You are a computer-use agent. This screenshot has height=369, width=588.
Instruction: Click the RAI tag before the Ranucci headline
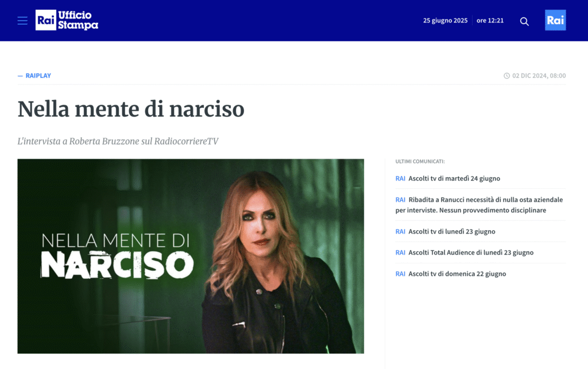[400, 200]
